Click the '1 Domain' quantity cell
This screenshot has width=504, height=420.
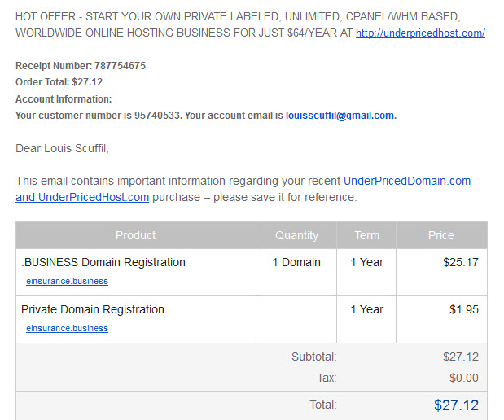296,262
